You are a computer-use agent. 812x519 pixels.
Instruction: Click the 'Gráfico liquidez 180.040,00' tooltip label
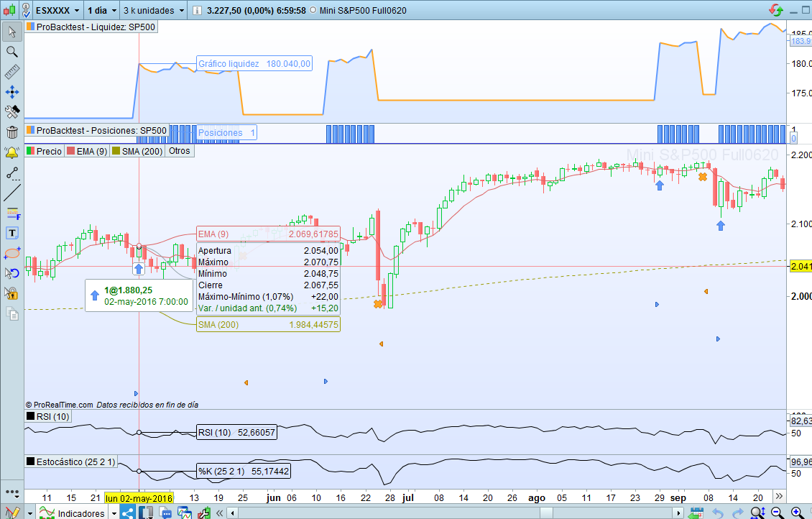(254, 64)
